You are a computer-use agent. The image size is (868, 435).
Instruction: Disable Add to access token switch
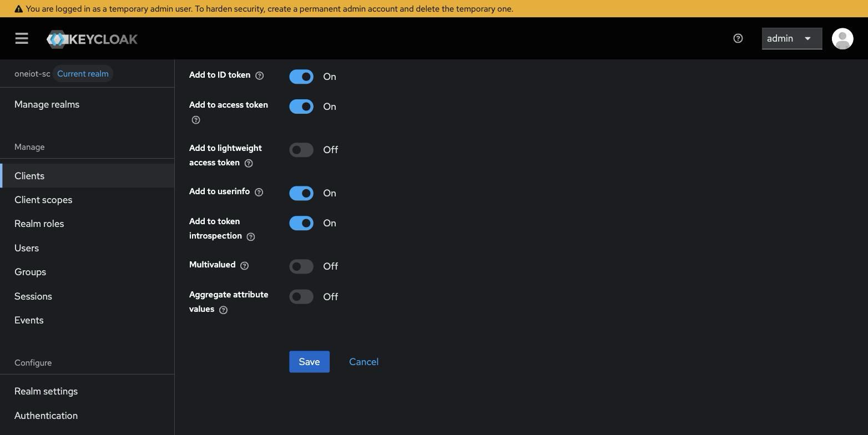pyautogui.click(x=301, y=107)
